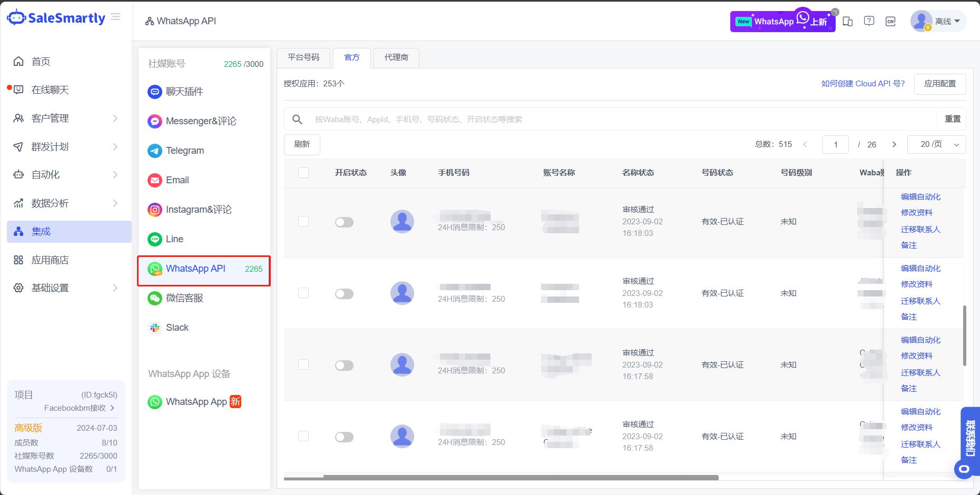
Task: Click the search magnifier icon
Action: coord(297,120)
